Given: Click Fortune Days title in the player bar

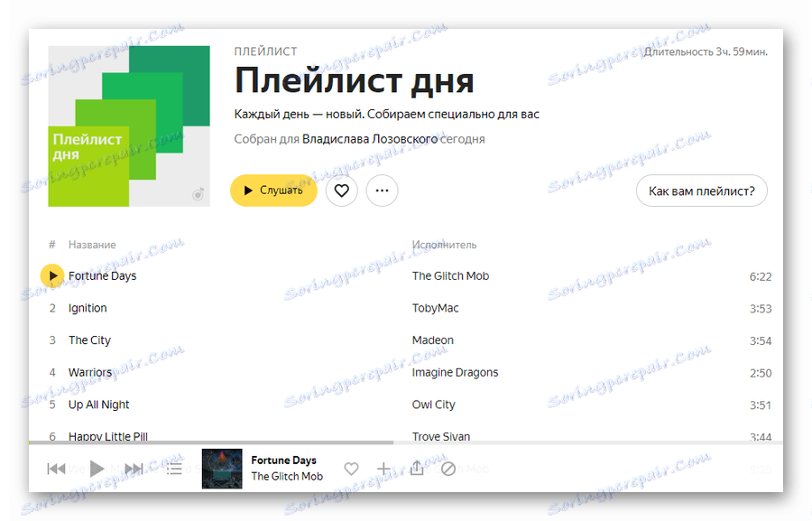Looking at the screenshot, I should pyautogui.click(x=284, y=460).
